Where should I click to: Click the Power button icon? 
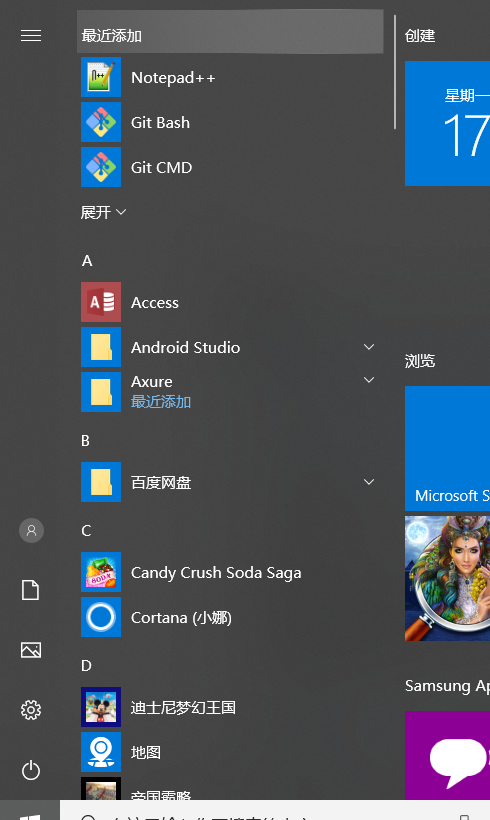point(31,770)
